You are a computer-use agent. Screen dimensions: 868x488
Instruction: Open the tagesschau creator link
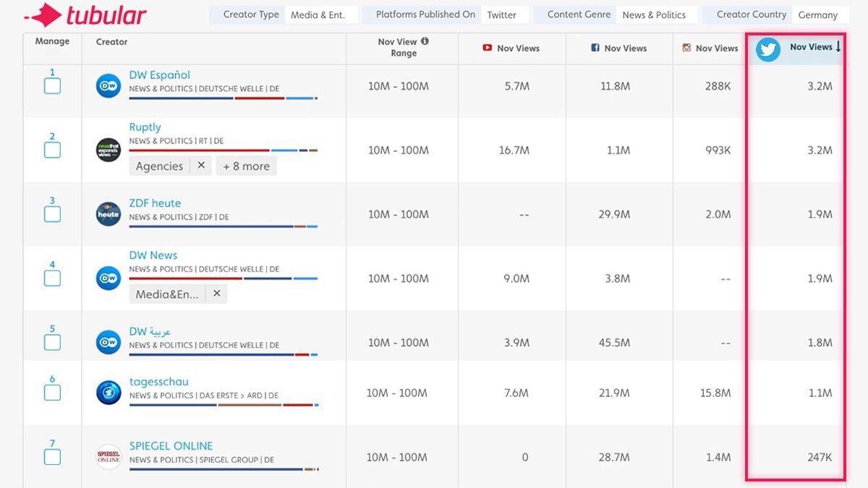tap(158, 381)
